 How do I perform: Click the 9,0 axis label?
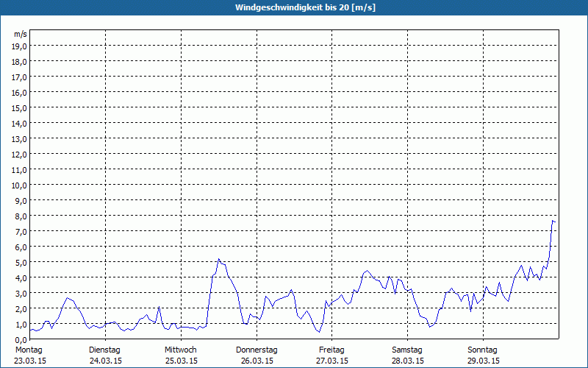tap(21, 200)
